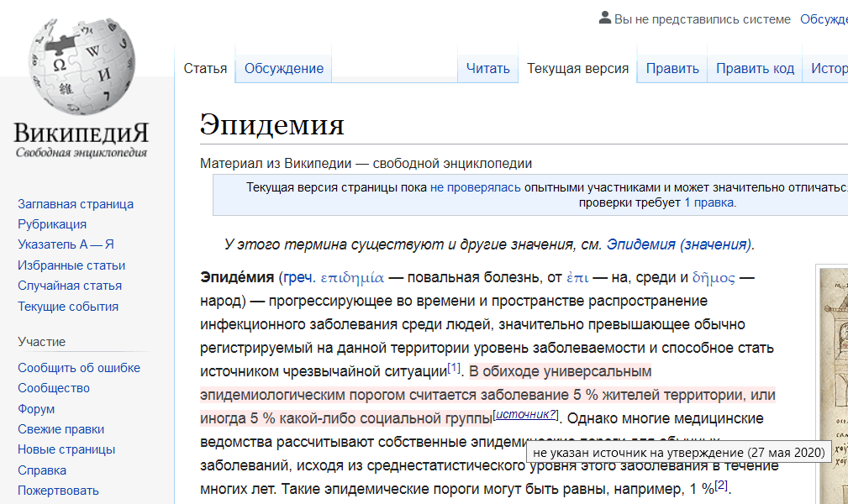Click footnote reference [1]
Screen dimensions: 848x504
coord(455,368)
